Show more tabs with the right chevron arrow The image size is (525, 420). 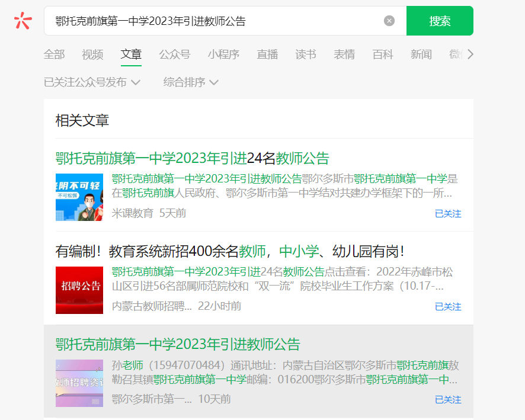coord(470,54)
